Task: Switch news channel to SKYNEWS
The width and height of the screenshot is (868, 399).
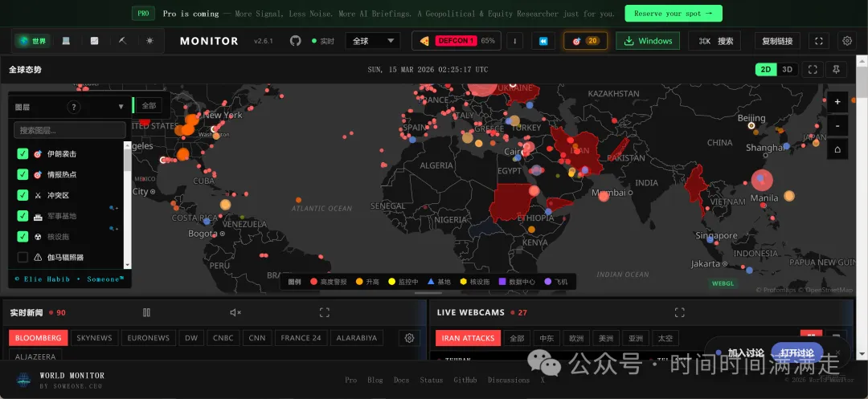Action: tap(94, 338)
